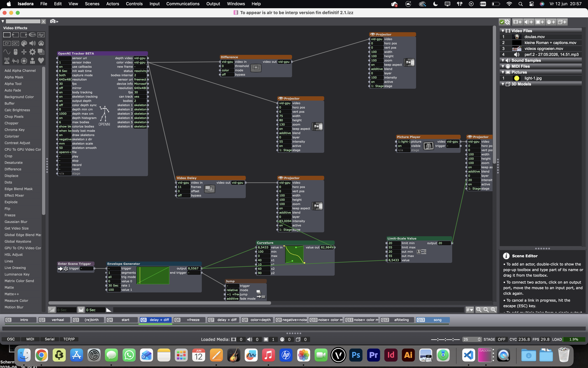Select the GLSL shader toolbox category
The width and height of the screenshot is (588, 368).
[32, 35]
